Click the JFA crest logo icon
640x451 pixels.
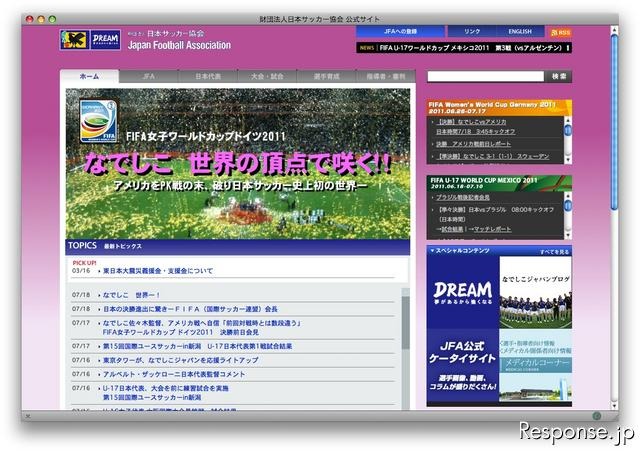(x=75, y=40)
